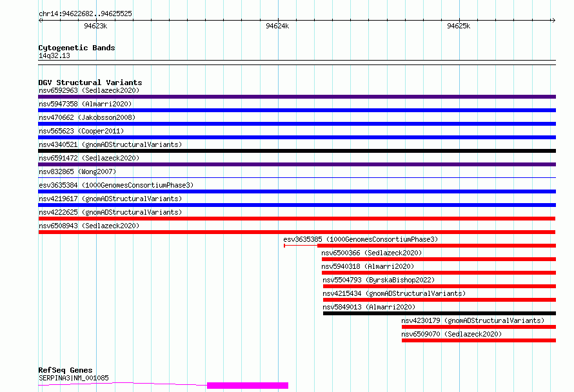
Task: Click the right arrow on the ruler
Action: 553,21
